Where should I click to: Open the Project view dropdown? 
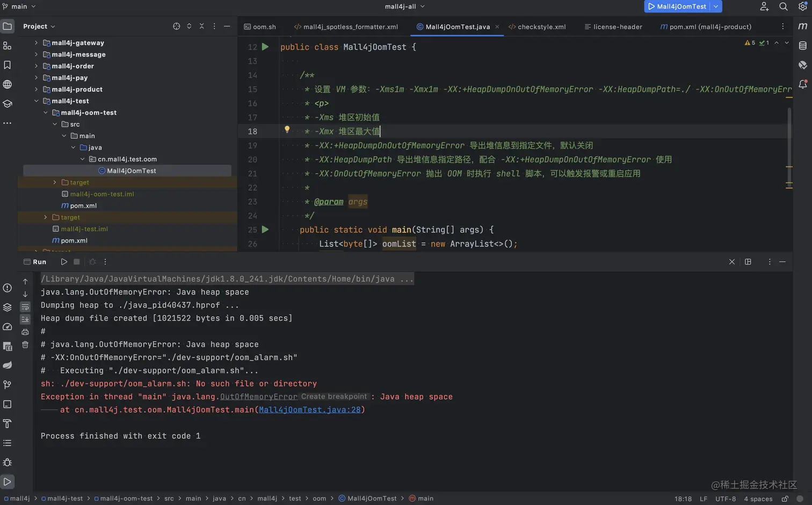(x=39, y=26)
